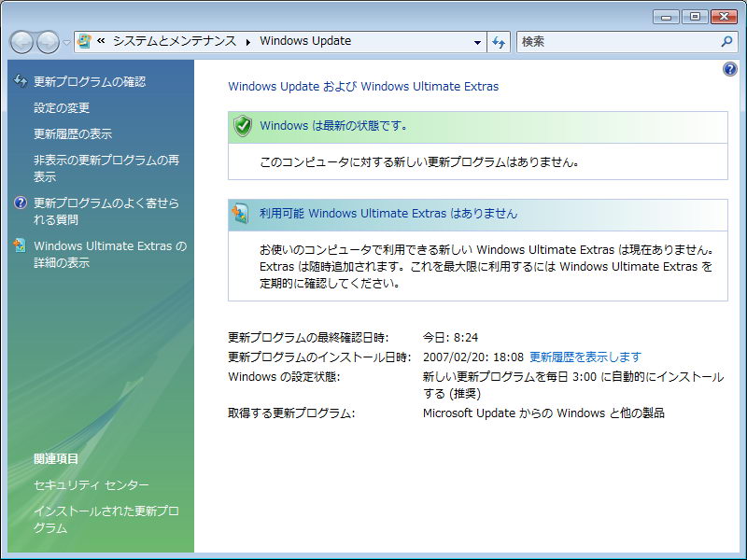Image resolution: width=747 pixels, height=560 pixels.
Task: Expand the address bar history dropdown
Action: [477, 42]
